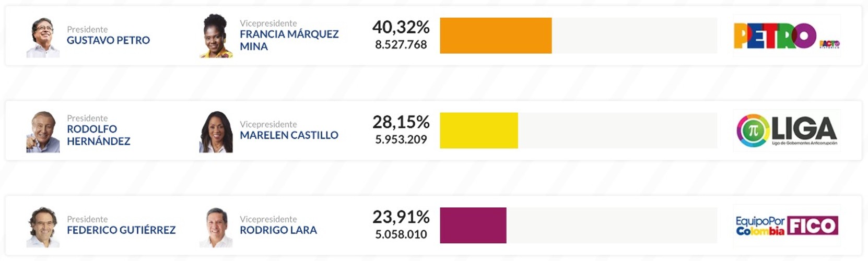The image size is (868, 261).
Task: Click the Equipo por Colombia FICO logo
Action: pyautogui.click(x=787, y=226)
